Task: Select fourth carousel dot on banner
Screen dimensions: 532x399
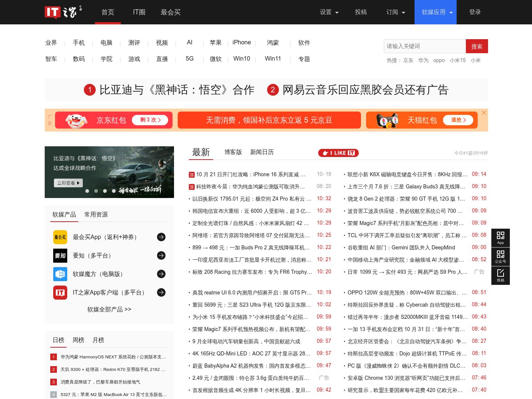Action: [114, 191]
